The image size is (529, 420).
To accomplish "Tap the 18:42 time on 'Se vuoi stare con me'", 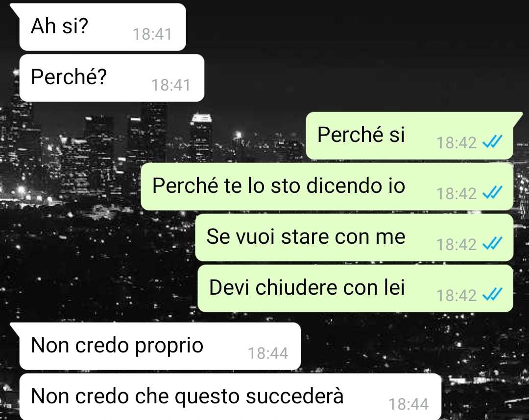I will (x=457, y=244).
